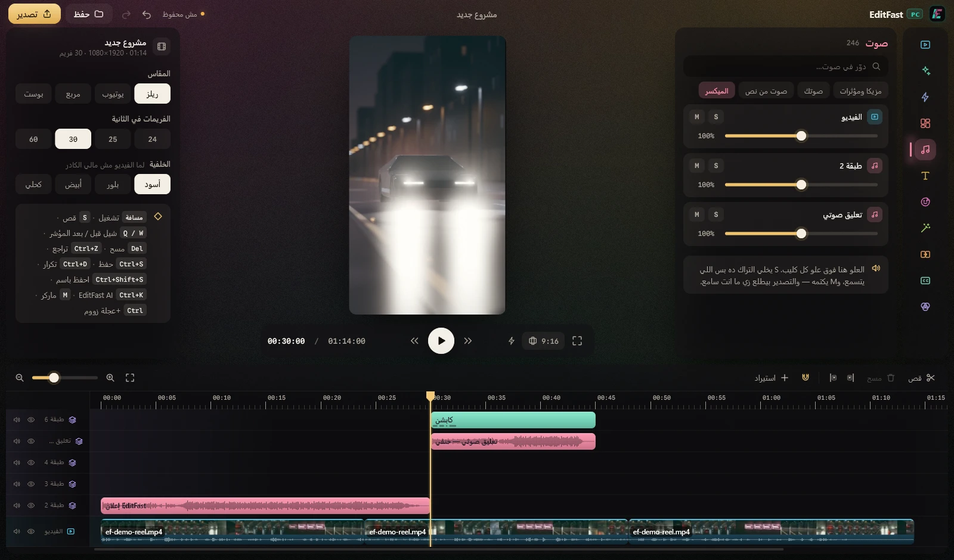Zoom in the timeline with magnifier plus
954x560 pixels.
pyautogui.click(x=110, y=378)
